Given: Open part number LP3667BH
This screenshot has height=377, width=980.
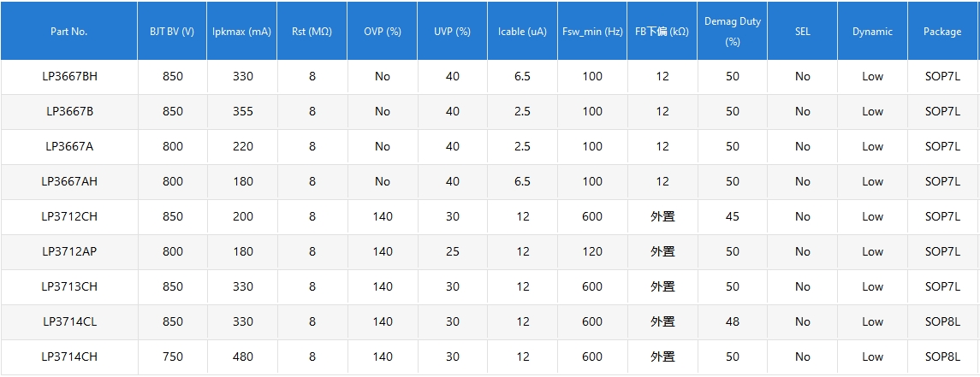Looking at the screenshot, I should coord(69,76).
